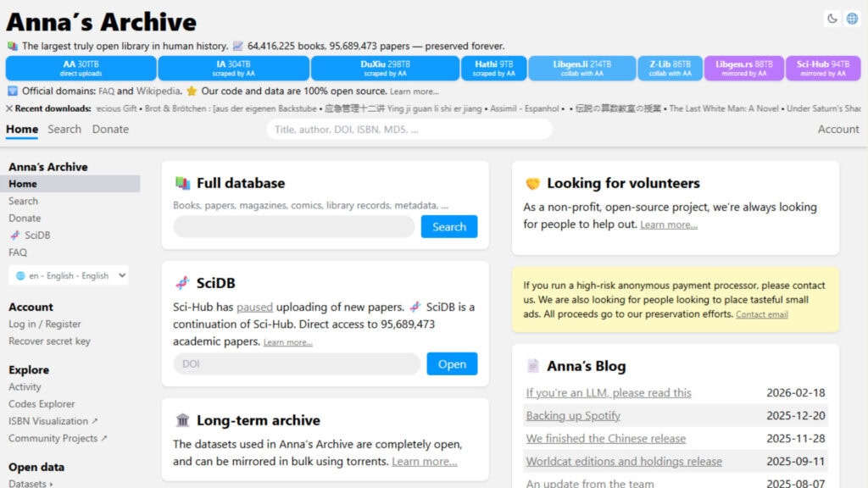The width and height of the screenshot is (868, 488).
Task: Select Home in the left sidebar
Action: 70,184
